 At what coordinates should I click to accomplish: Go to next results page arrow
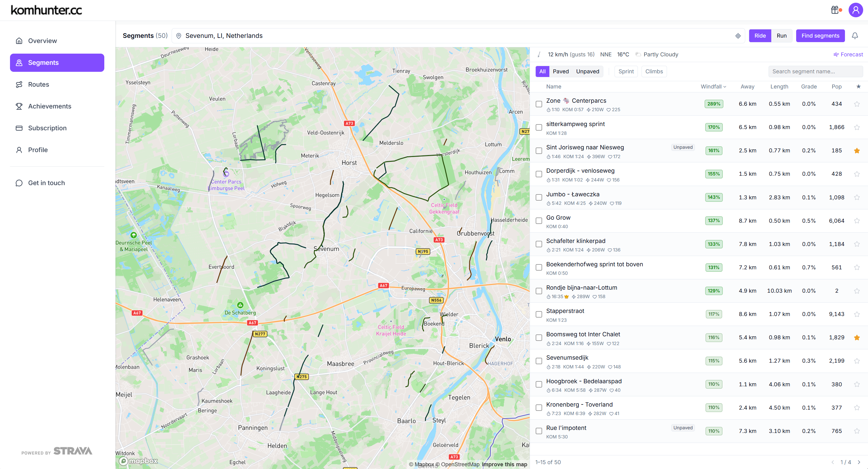[x=859, y=462]
